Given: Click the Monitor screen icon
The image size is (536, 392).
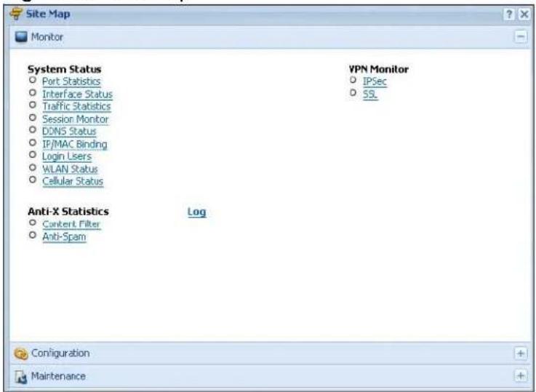Looking at the screenshot, I should pyautogui.click(x=21, y=37).
